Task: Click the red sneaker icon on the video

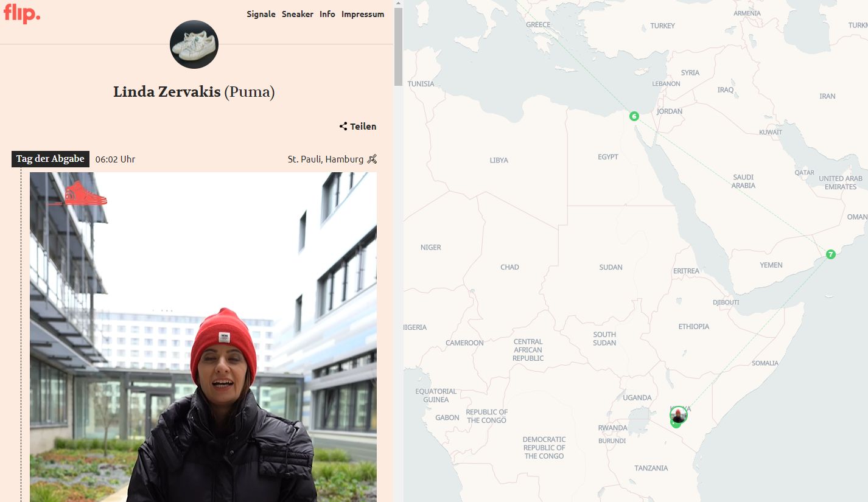Action: [77, 193]
